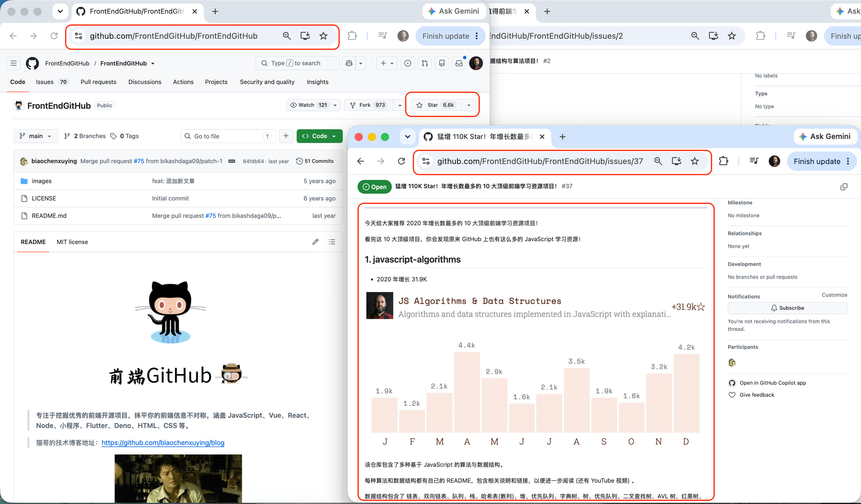
Task: Go back in the issue #37 window
Action: [x=361, y=161]
